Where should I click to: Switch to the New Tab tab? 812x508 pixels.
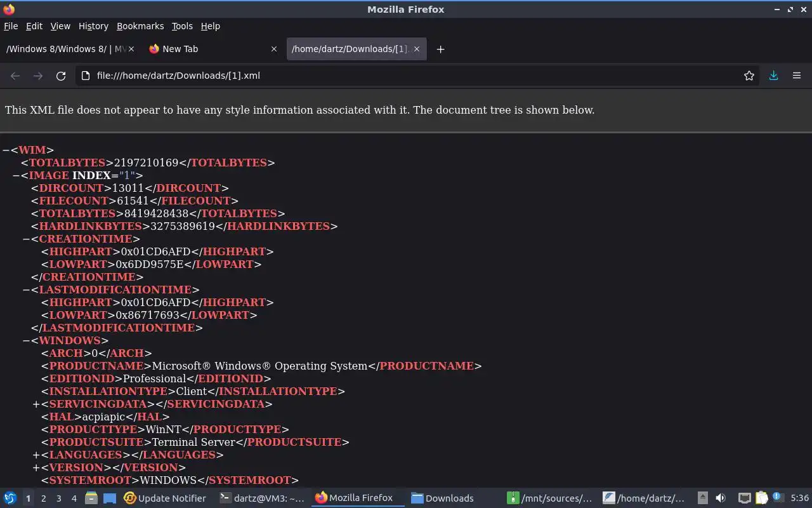(x=213, y=49)
